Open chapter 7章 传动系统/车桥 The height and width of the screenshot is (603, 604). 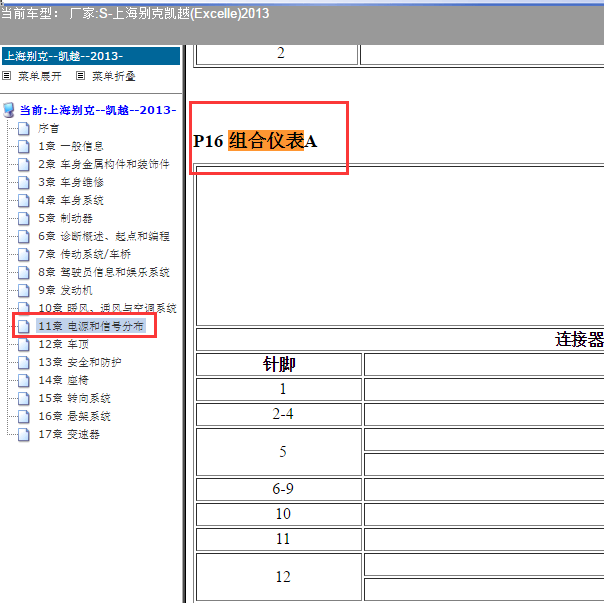[x=84, y=254]
